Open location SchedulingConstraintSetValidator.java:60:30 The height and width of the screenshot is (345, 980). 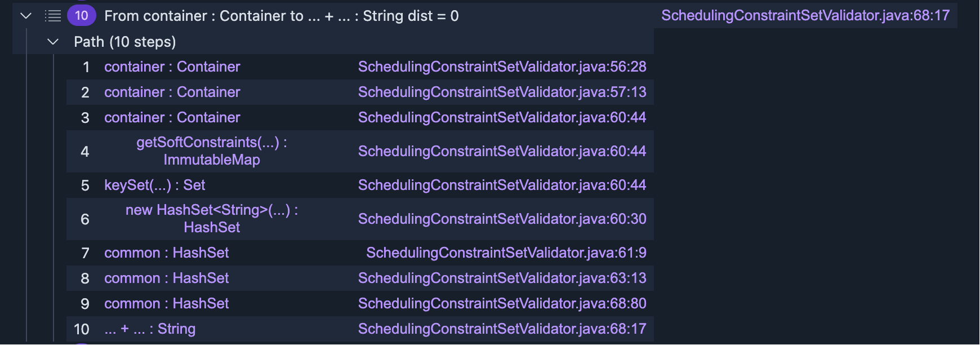[502, 219]
